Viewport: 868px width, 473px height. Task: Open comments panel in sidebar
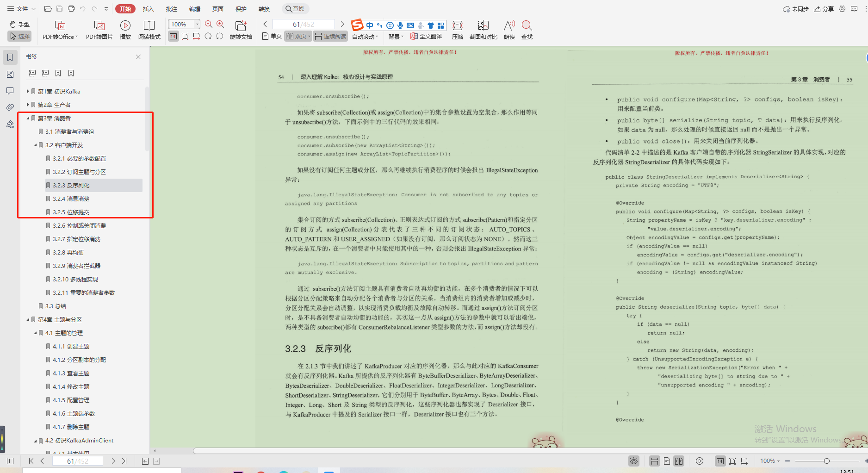coord(10,91)
